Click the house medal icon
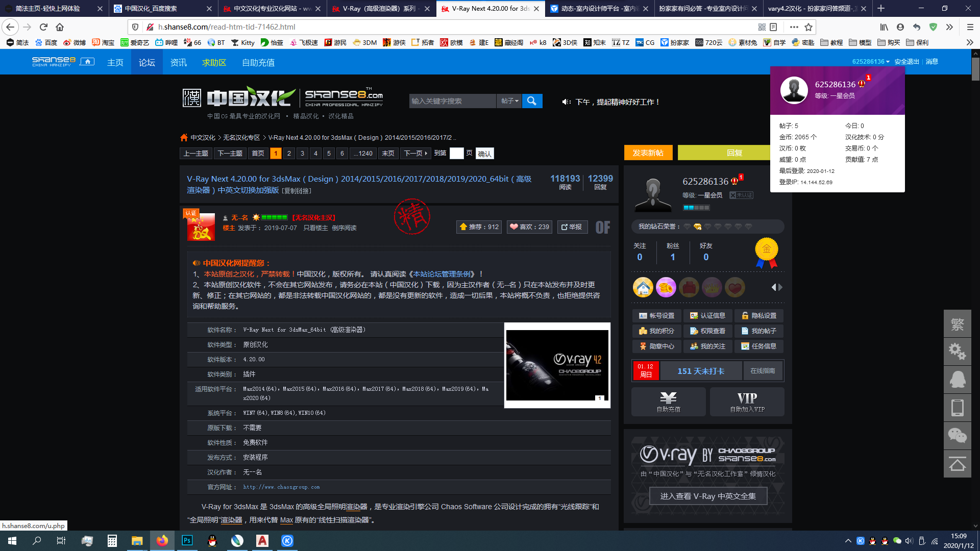 (643, 287)
